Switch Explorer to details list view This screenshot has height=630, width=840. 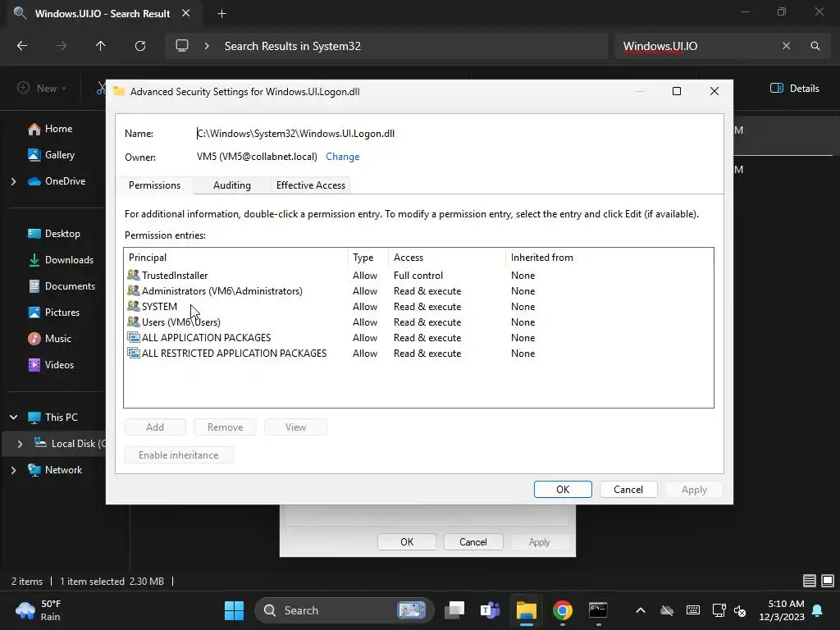click(810, 581)
